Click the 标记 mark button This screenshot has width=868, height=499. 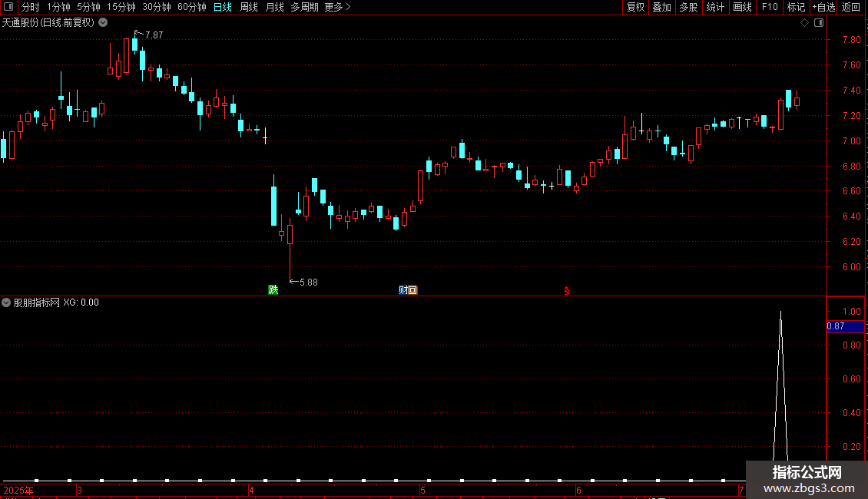pyautogui.click(x=796, y=7)
